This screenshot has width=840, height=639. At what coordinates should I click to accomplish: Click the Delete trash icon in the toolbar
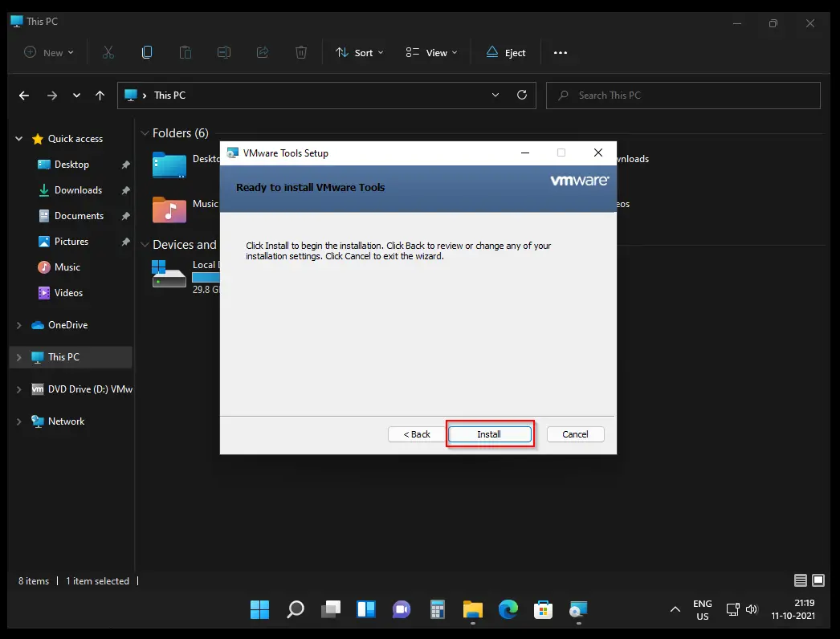pos(301,52)
